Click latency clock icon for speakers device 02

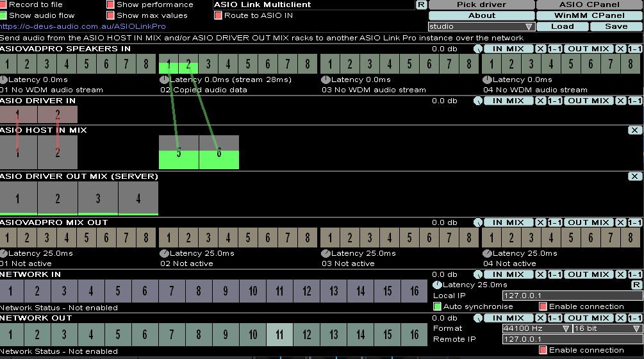pos(164,79)
